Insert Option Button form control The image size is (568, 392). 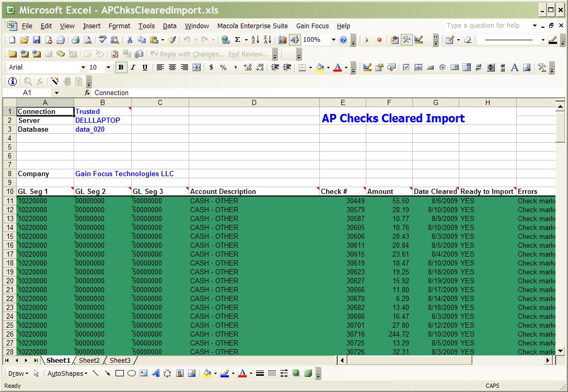click(442, 67)
